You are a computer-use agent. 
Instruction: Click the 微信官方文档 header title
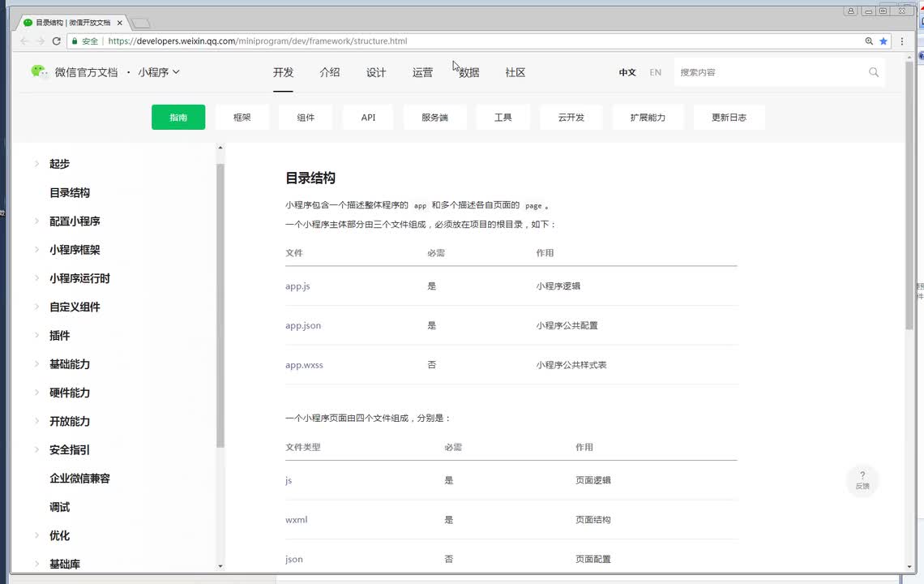click(x=86, y=72)
